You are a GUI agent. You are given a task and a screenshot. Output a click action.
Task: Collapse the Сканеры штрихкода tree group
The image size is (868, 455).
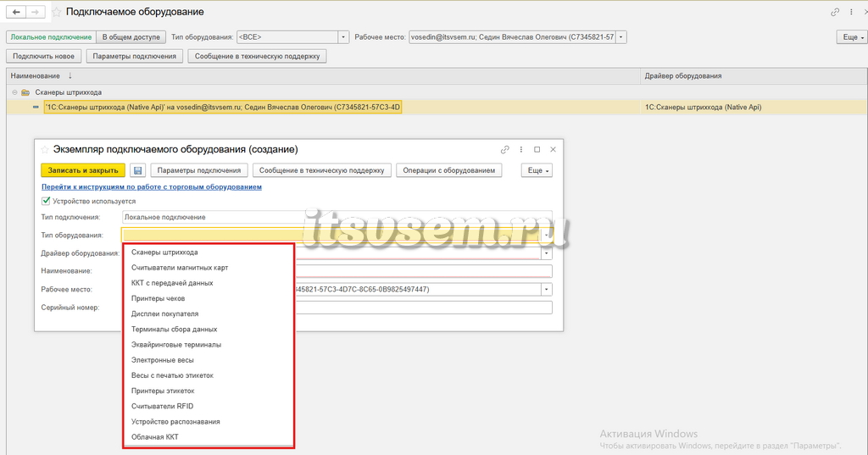point(14,92)
